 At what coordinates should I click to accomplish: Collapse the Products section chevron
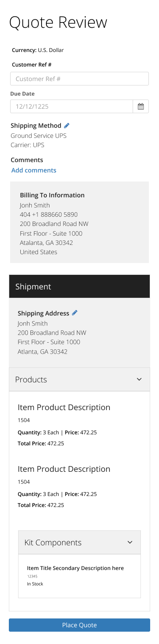click(x=139, y=379)
